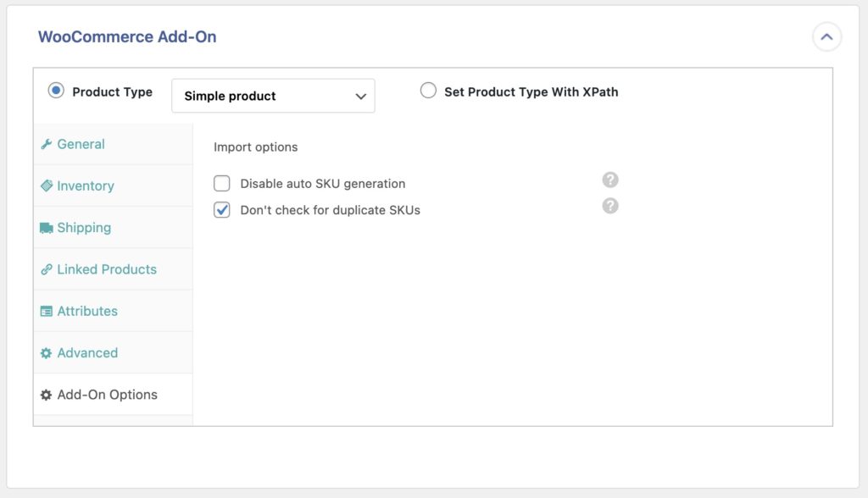
Task: Click the gear icon next to Advanced
Action: (47, 352)
